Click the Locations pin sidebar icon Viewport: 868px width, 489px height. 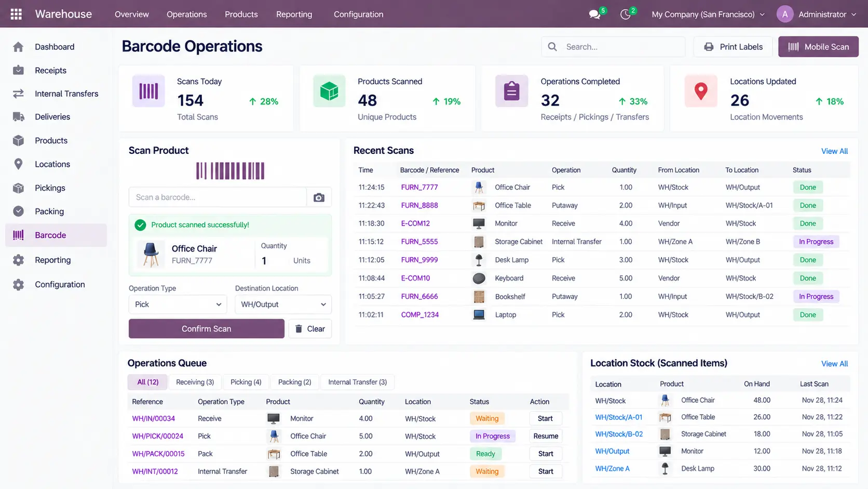pos(18,164)
